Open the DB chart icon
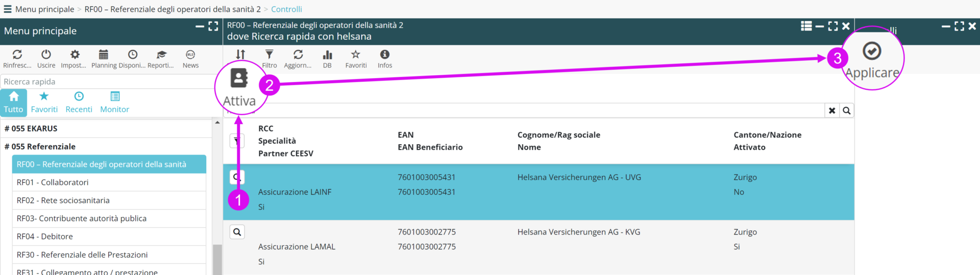The height and width of the screenshot is (275, 980). [327, 55]
